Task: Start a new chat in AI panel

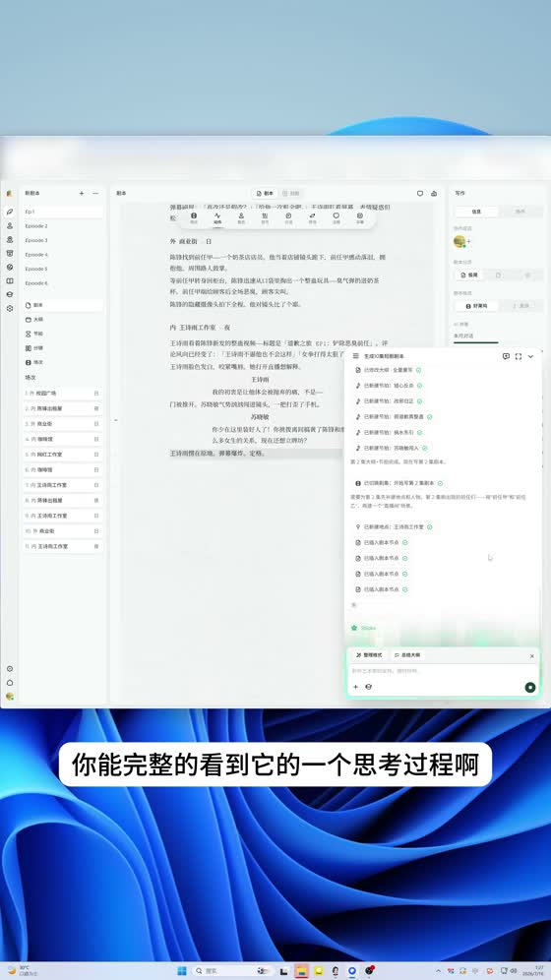Action: click(x=506, y=356)
